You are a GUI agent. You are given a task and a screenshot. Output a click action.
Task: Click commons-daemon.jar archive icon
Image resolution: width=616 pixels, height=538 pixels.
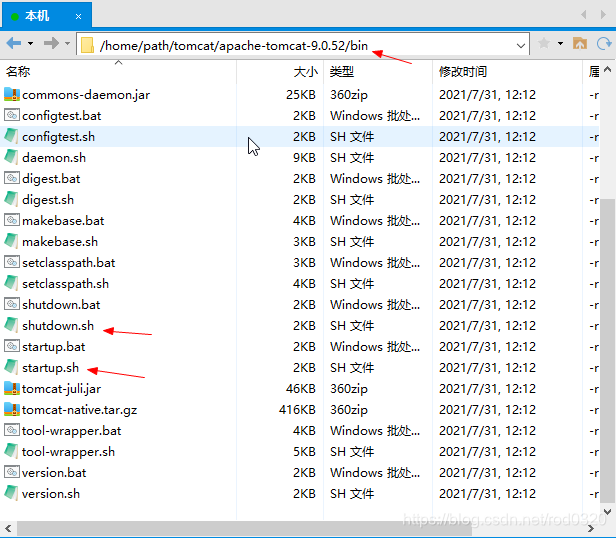tap(12, 94)
